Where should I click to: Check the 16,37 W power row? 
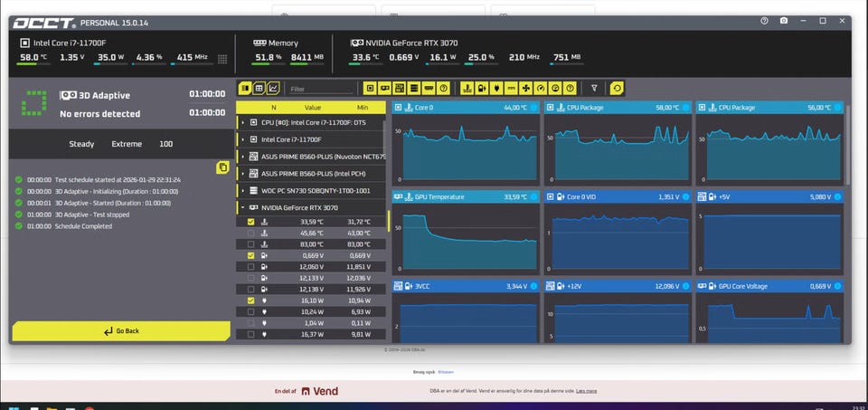pos(250,334)
